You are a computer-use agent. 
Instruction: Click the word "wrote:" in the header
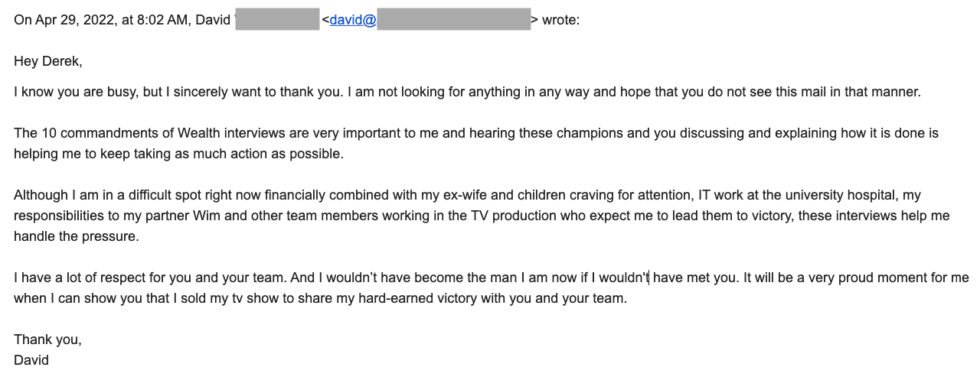pyautogui.click(x=560, y=21)
